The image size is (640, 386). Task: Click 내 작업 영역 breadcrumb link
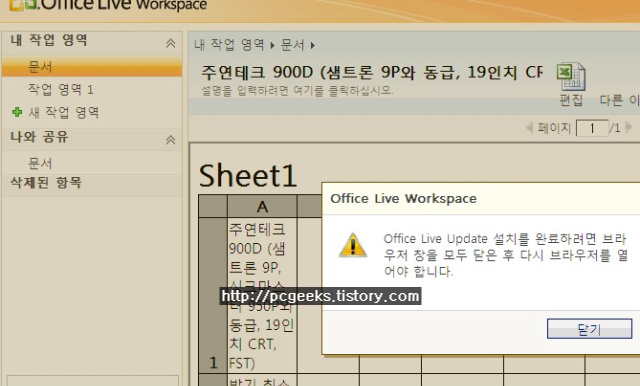[229, 45]
